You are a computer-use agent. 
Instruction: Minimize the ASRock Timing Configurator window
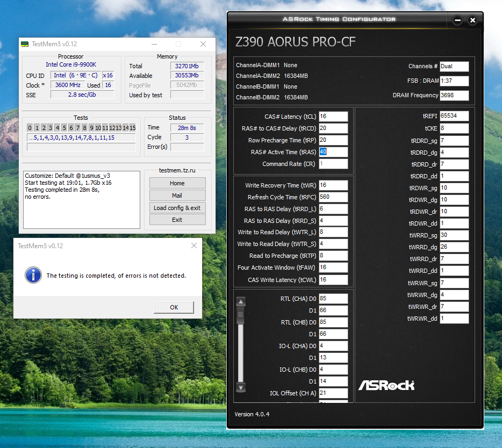(458, 20)
